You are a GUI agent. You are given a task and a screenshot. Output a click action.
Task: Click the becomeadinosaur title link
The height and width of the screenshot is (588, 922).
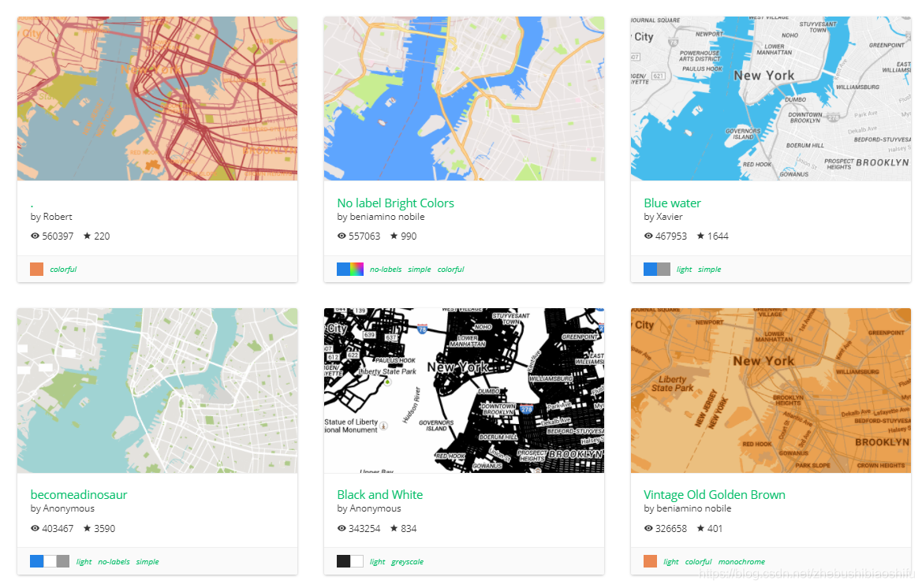tap(79, 495)
